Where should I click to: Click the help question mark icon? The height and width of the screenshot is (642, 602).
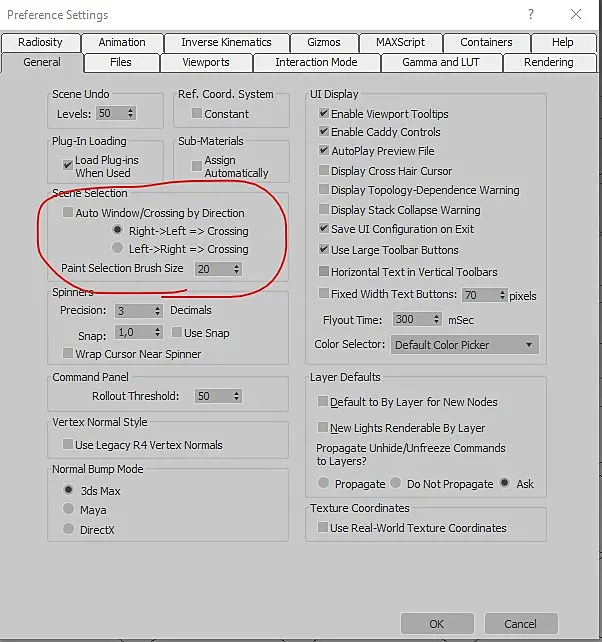531,14
